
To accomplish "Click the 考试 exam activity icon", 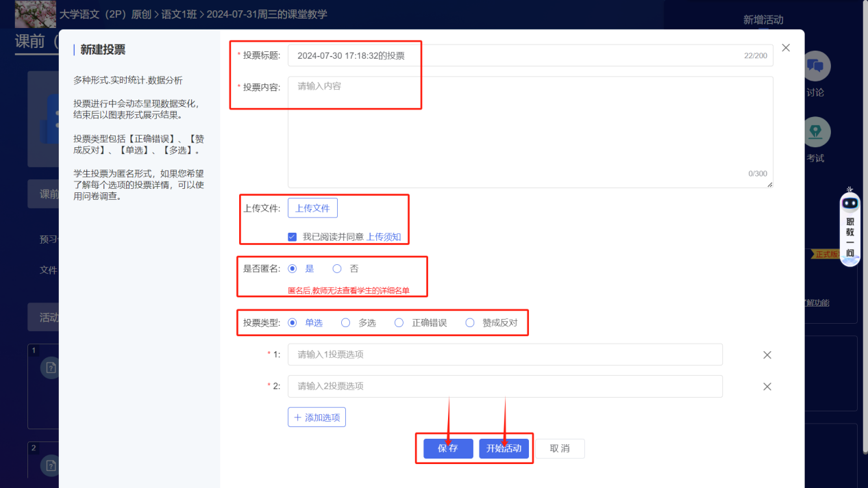I will (815, 132).
